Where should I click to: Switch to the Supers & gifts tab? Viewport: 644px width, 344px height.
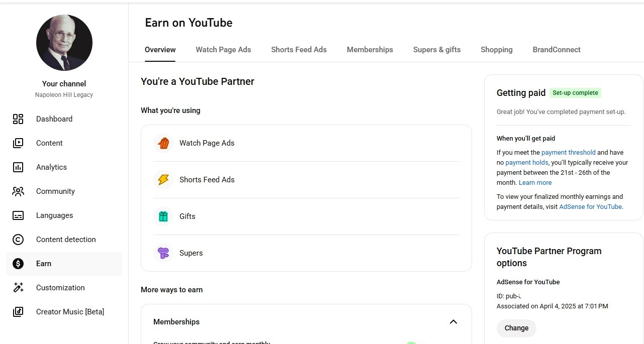click(x=436, y=50)
